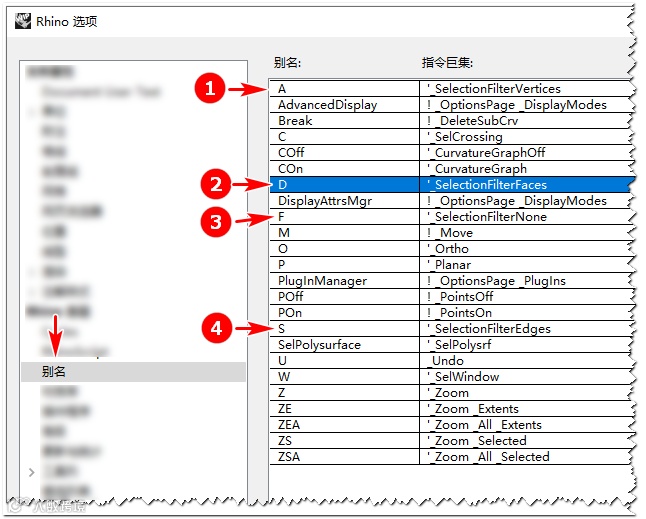Edit macro '_PointsOn'
Viewport: 646px width, 519px height.
(525, 313)
